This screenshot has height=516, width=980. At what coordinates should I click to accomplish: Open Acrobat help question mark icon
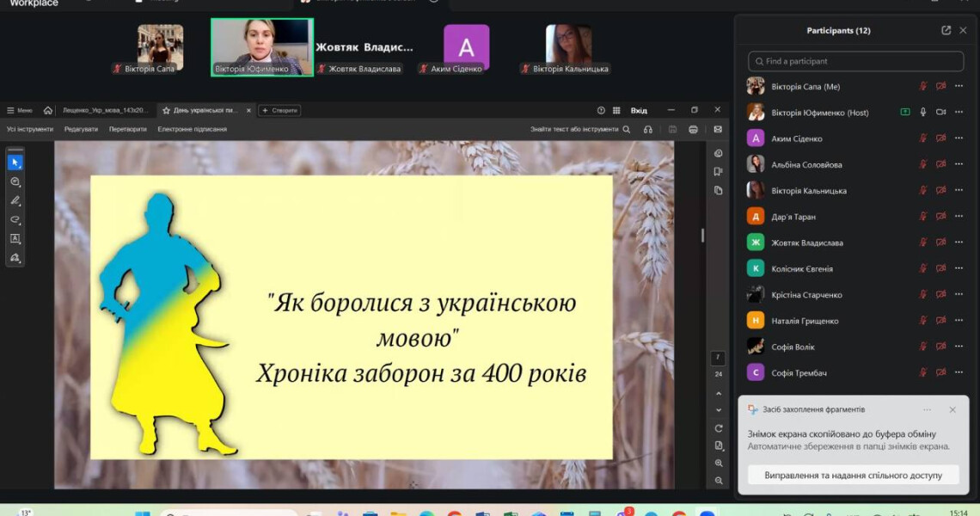(x=601, y=110)
